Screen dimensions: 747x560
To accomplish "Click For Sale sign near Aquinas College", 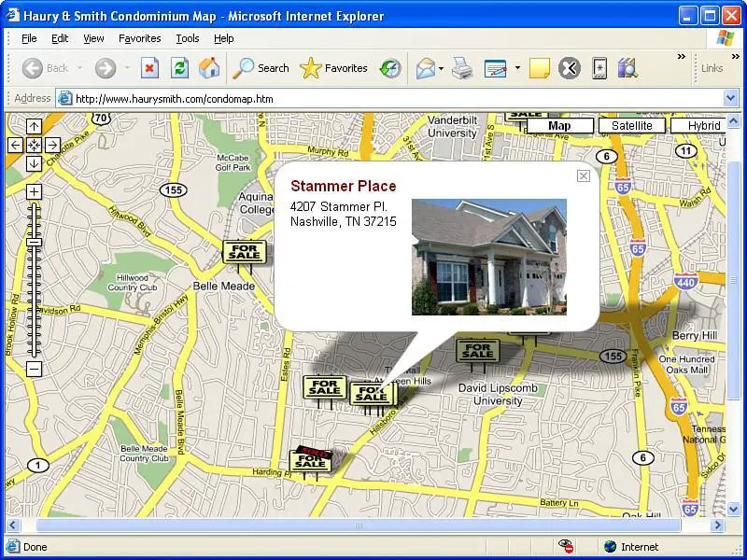I will 244,253.
